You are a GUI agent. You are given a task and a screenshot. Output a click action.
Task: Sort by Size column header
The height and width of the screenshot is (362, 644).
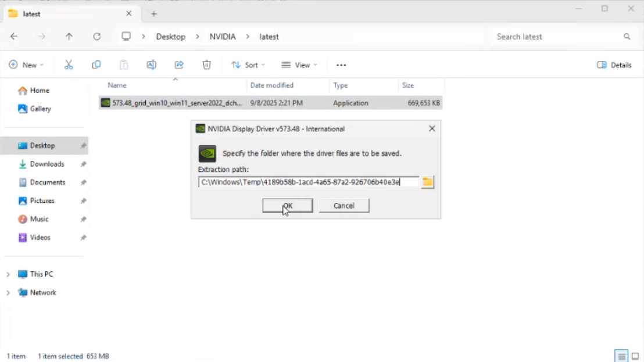[408, 85]
